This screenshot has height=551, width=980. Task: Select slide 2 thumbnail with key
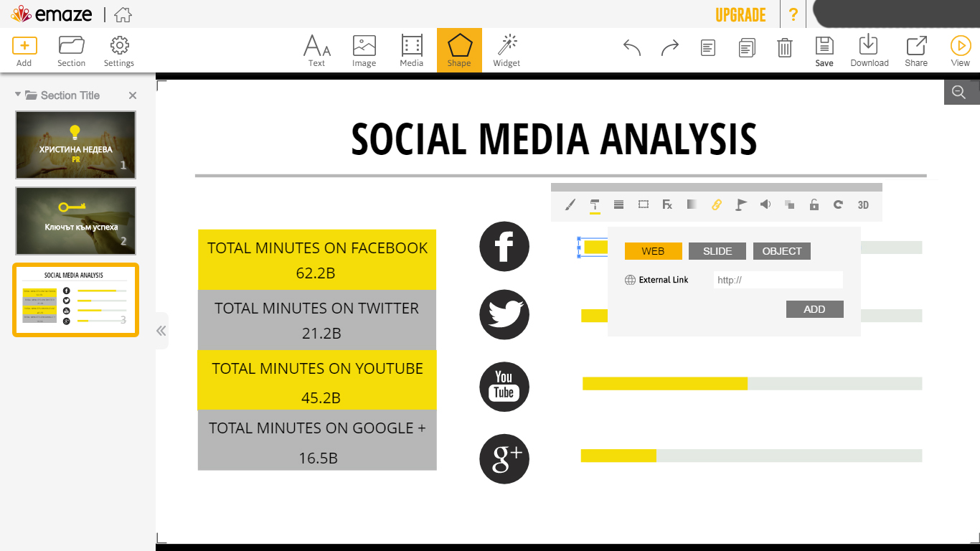(x=76, y=221)
